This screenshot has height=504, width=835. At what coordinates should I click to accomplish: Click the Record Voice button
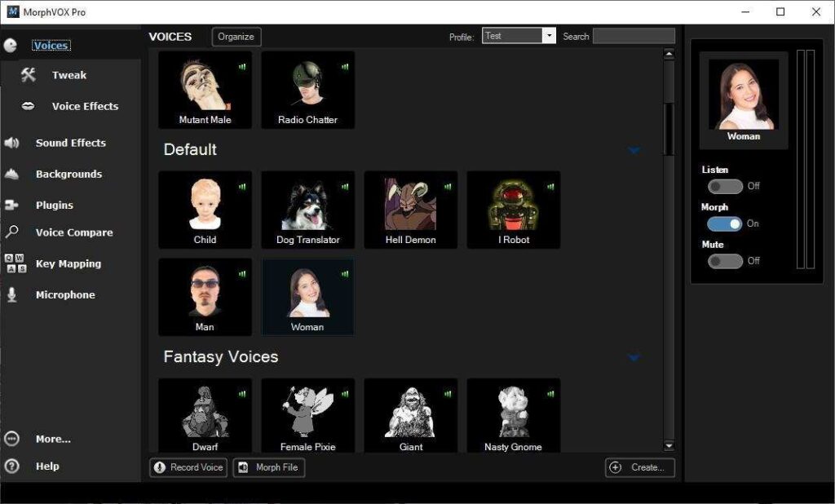tap(188, 468)
